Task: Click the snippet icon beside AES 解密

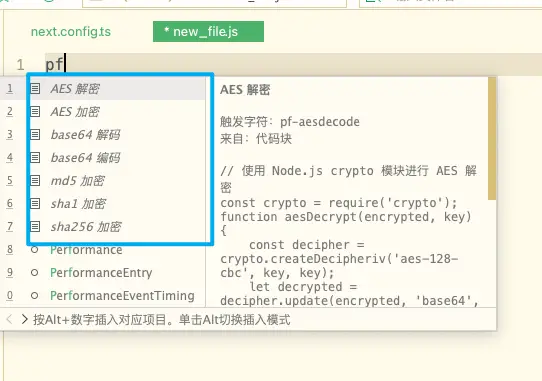Action: click(x=35, y=89)
